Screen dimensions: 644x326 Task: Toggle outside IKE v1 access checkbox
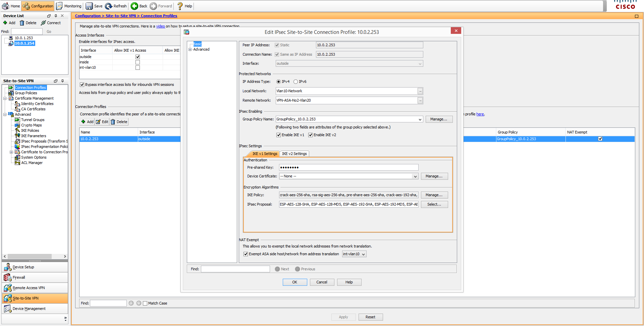[x=138, y=57]
